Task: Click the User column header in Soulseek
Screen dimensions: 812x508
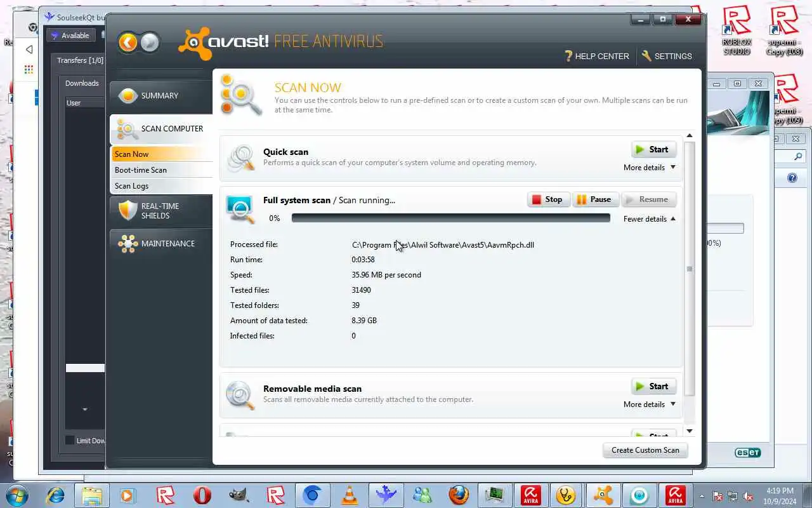Action: pos(85,103)
